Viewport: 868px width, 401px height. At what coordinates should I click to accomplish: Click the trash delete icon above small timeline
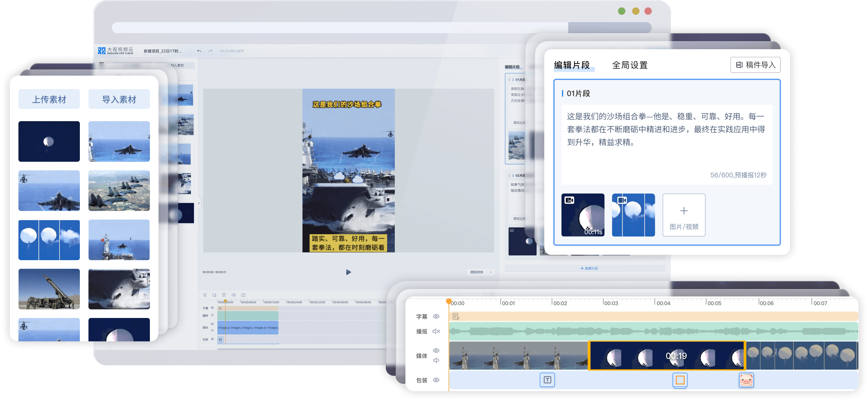(x=224, y=295)
